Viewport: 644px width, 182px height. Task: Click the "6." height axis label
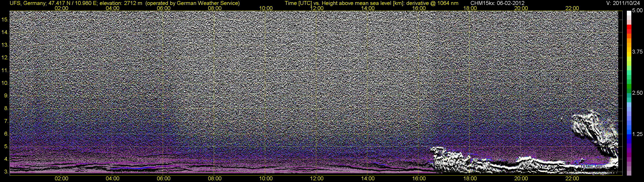6,134
